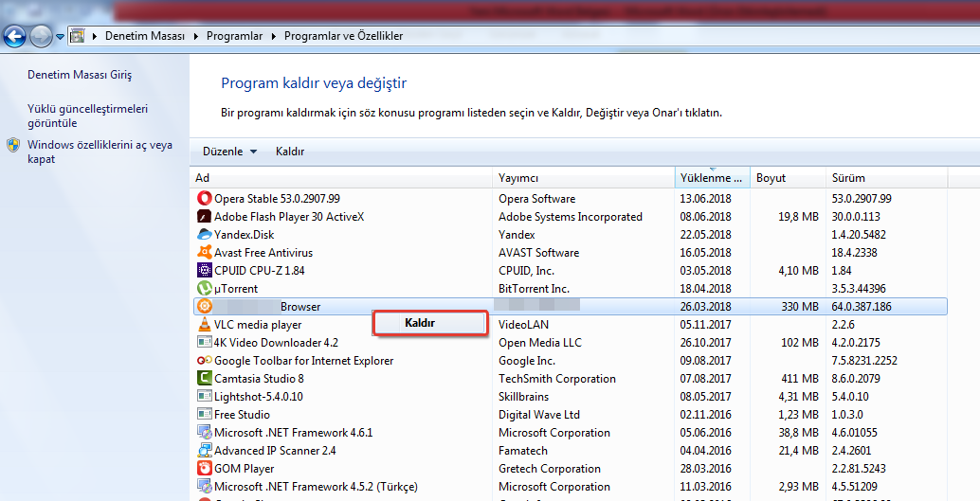980x501 pixels.
Task: Click the Camtasia Studio 8 icon
Action: 204,379
